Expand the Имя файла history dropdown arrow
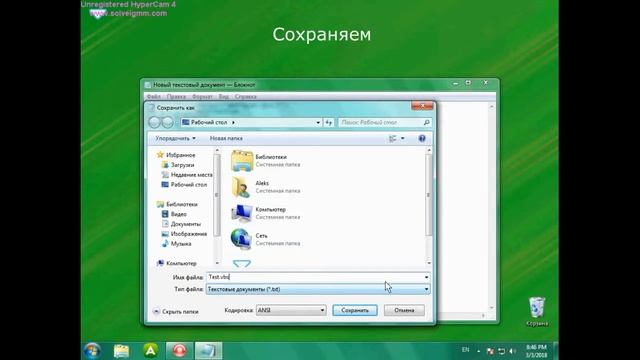640x360 pixels. [x=427, y=277]
